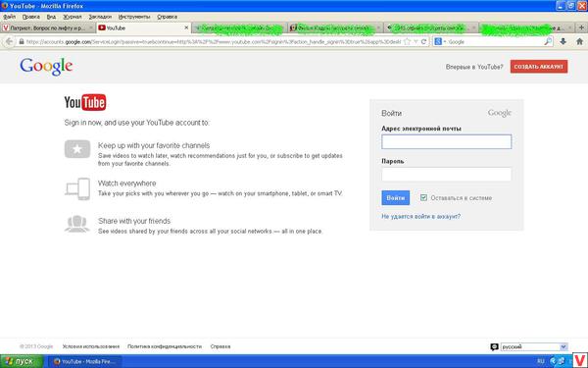Open the Закладки menu
Screen dimensions: 588x368
[100, 17]
